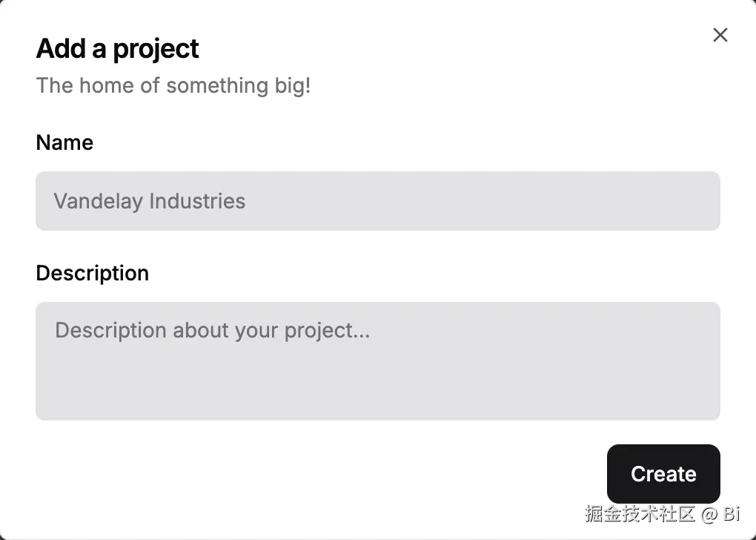This screenshot has height=540, width=756.
Task: Select the project name text box
Action: 377,201
